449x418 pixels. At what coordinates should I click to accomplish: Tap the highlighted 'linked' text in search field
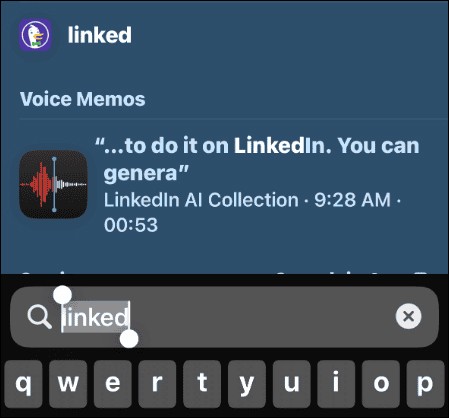pyautogui.click(x=95, y=317)
